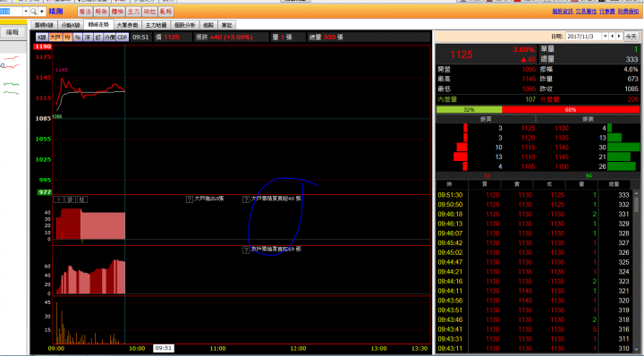Click the red 主力 button

133,12
